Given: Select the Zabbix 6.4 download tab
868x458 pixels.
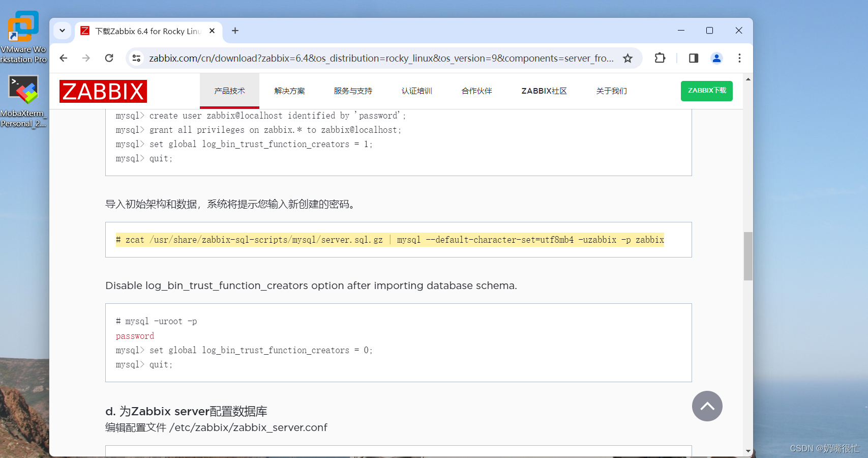Looking at the screenshot, I should (x=147, y=31).
